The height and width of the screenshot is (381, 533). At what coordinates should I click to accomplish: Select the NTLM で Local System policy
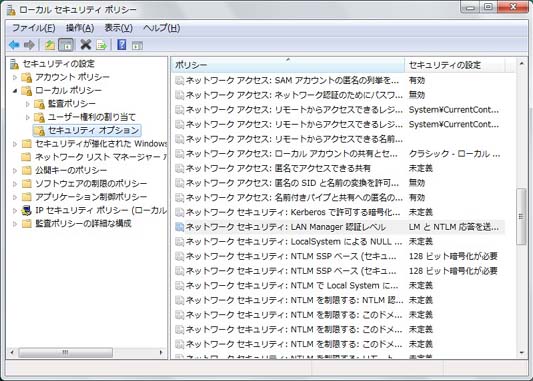[x=338, y=286]
